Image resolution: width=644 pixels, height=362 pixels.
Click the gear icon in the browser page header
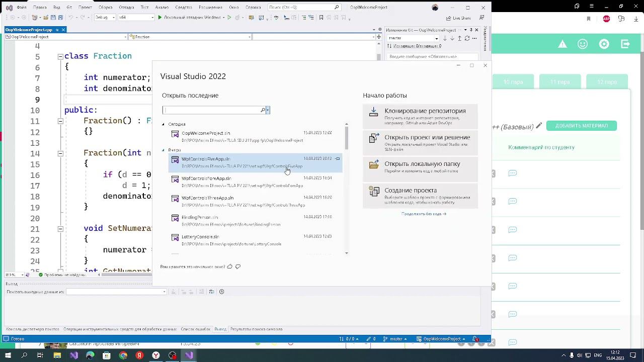[x=604, y=44]
